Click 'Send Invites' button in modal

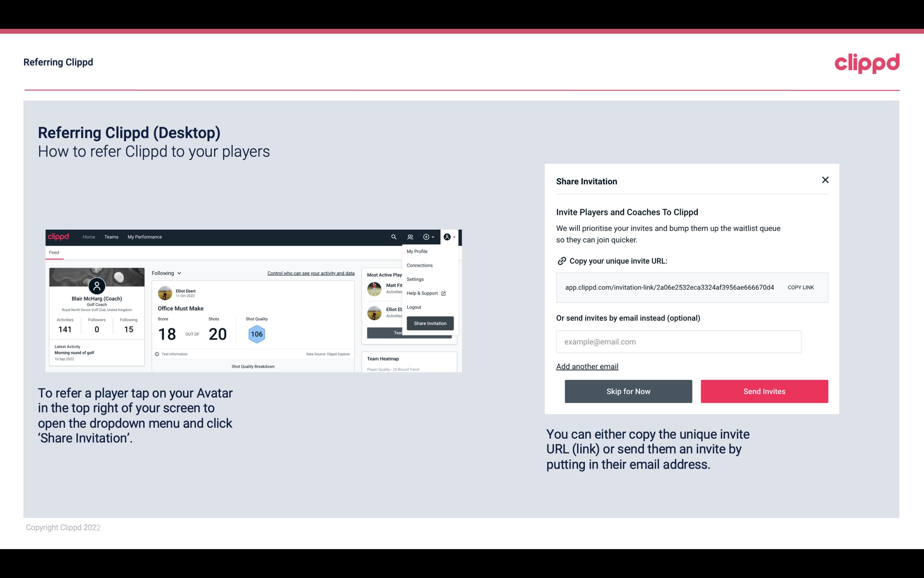764,392
